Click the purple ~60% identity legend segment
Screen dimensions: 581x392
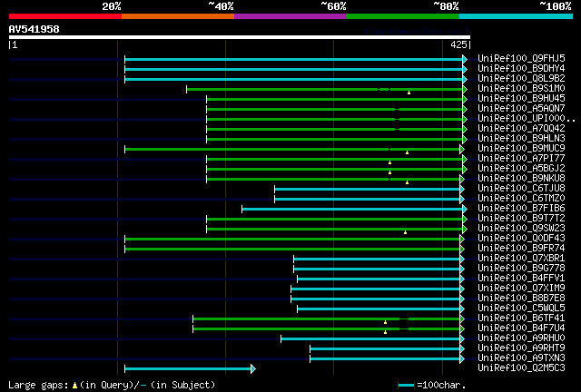pos(290,16)
